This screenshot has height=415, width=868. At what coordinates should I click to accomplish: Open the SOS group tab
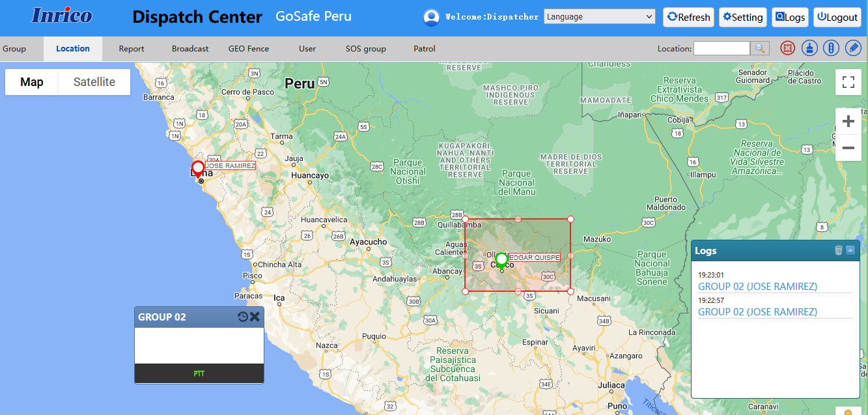click(x=366, y=49)
